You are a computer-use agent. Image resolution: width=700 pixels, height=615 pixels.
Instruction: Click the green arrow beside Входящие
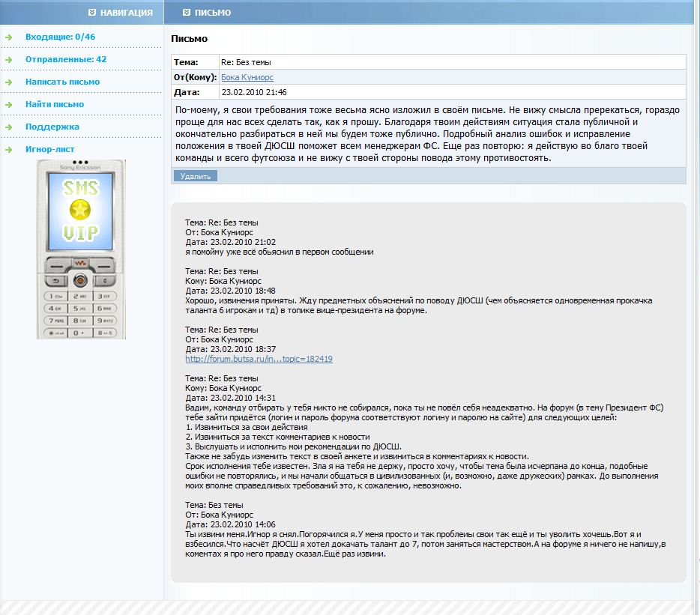coord(8,37)
